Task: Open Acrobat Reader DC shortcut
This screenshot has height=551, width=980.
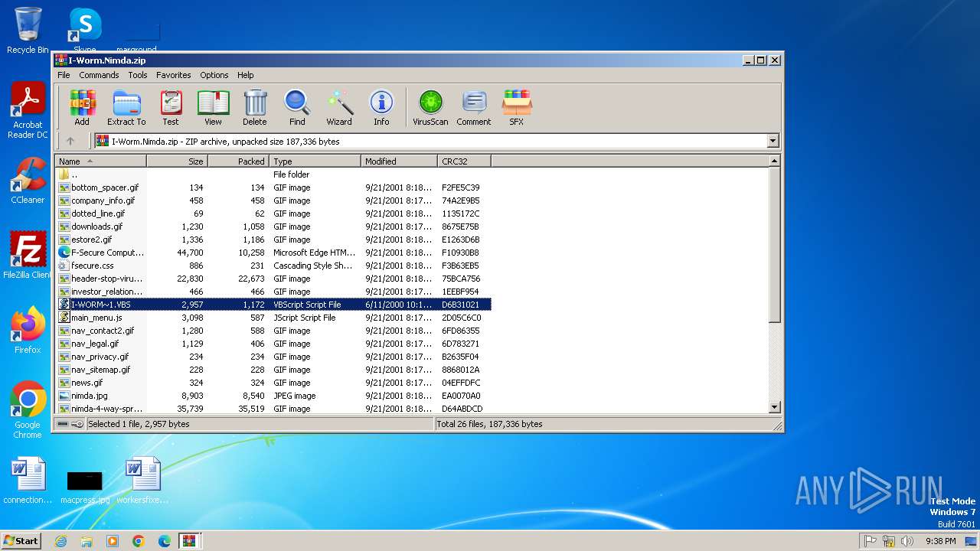Action: [28, 110]
